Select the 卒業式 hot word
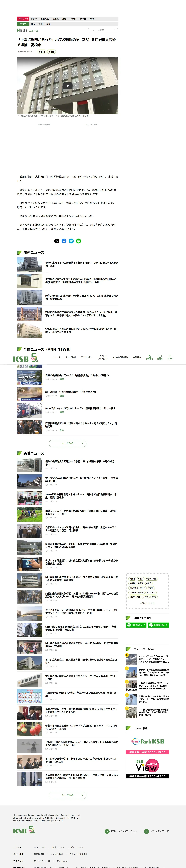The image size is (186, 868). [55, 19]
